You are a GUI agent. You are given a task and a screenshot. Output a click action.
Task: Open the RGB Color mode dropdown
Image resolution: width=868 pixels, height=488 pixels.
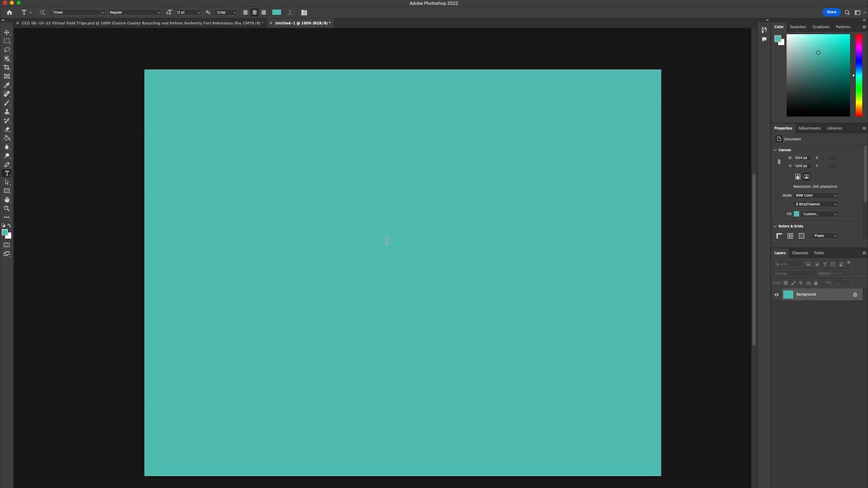(816, 196)
